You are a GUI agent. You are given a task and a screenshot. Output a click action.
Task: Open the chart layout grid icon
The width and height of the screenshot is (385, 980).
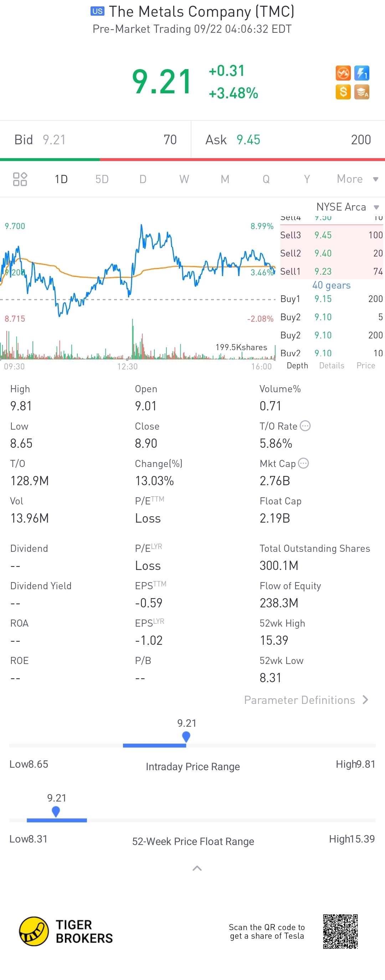click(20, 179)
